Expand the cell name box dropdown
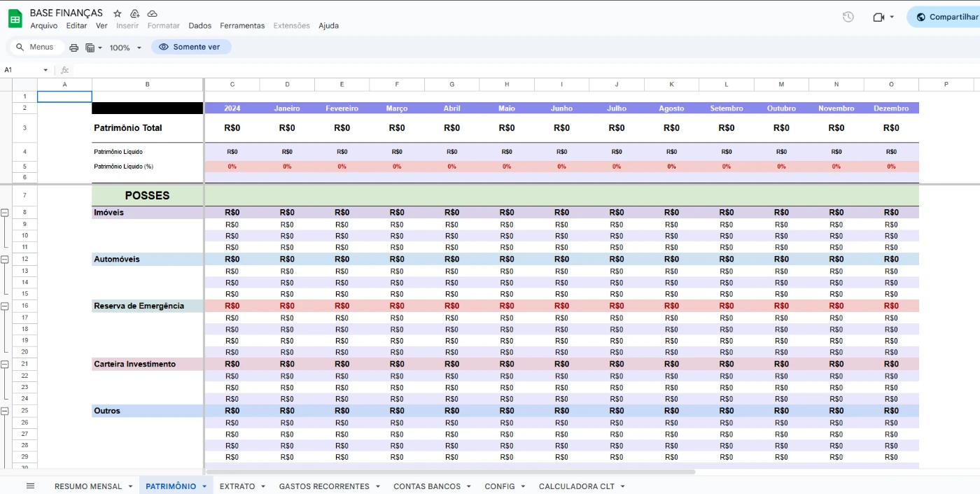Screen dimensions: 980x494 45,70
